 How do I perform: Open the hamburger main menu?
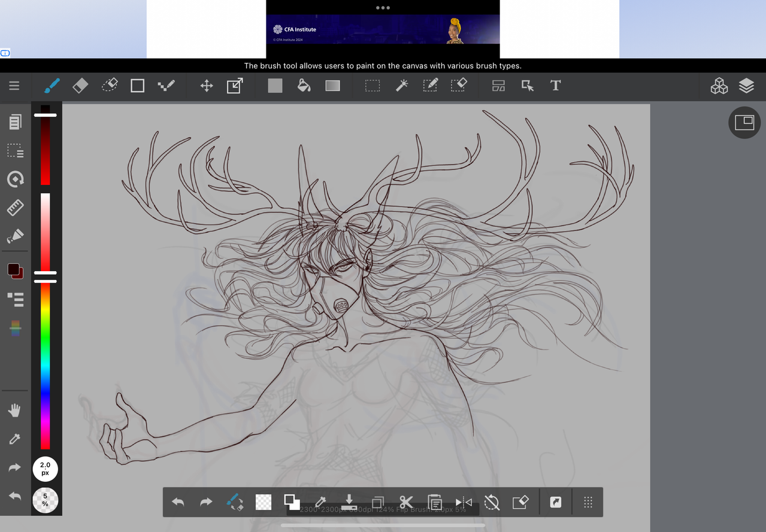point(14,86)
